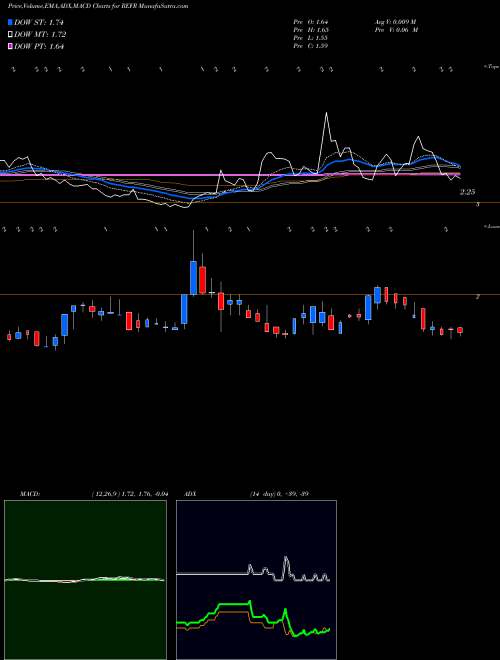Viewport: 500px width, 660px height.
Task: Select the 'DOW PT: 1.64' legend text
Action: 39,46
